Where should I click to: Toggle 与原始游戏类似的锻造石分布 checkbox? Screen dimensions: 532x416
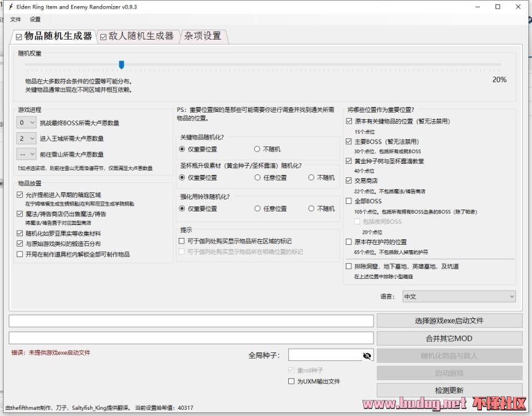[x=20, y=244]
